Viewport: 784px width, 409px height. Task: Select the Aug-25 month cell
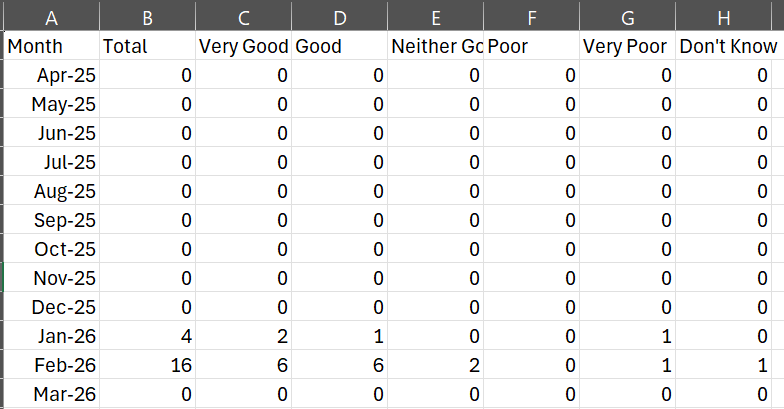[50, 191]
